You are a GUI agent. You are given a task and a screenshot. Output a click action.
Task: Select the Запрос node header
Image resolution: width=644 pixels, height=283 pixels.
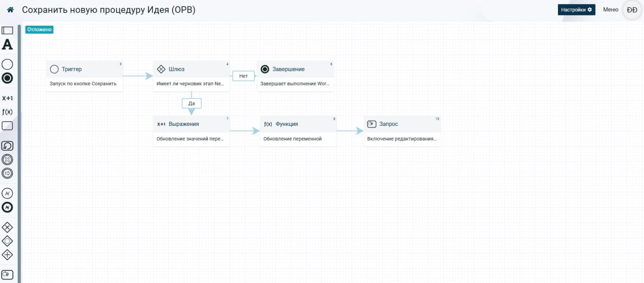(x=403, y=124)
